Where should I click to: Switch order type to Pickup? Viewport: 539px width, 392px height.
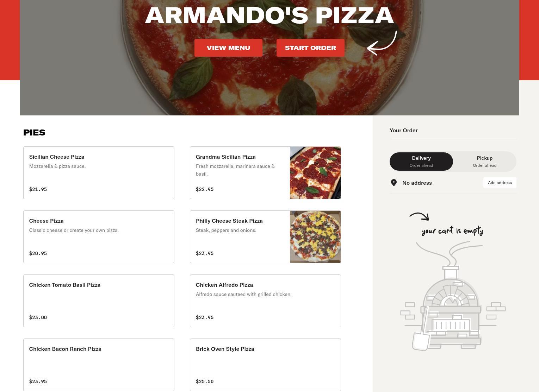click(x=485, y=162)
